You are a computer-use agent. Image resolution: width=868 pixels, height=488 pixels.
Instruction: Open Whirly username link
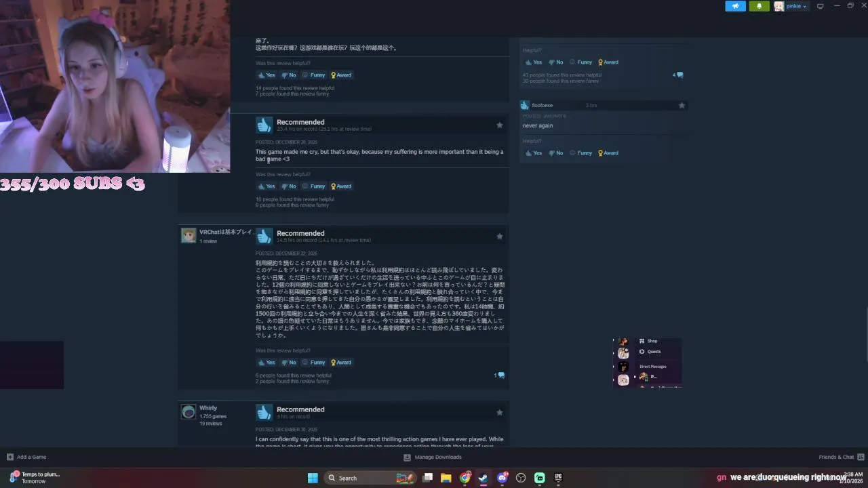click(208, 408)
